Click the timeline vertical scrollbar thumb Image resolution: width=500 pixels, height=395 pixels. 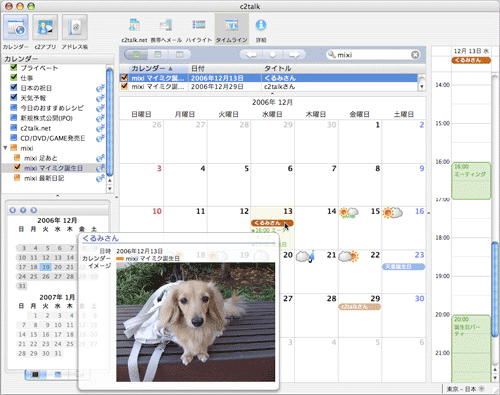point(495,289)
